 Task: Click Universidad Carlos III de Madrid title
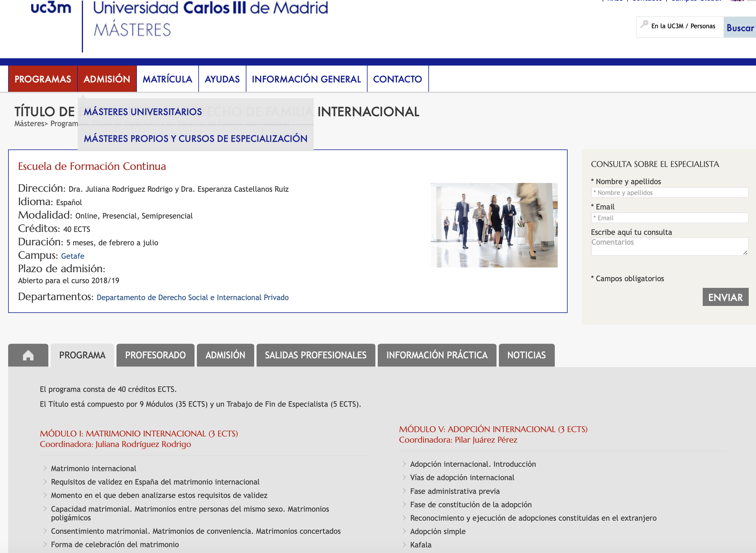211,8
